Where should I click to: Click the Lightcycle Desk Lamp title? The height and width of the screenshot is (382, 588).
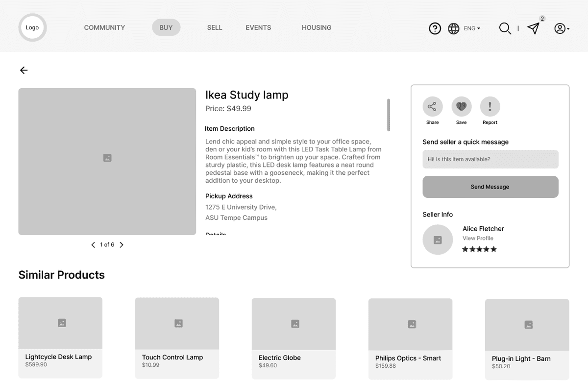pyautogui.click(x=58, y=357)
